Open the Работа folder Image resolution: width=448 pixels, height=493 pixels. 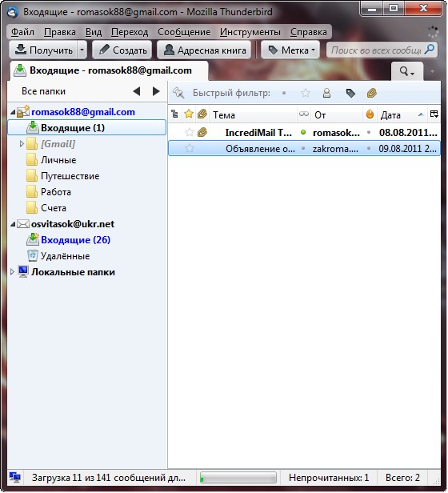(56, 192)
